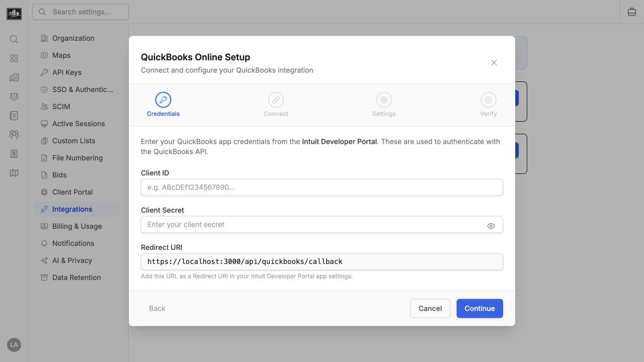Screen dimensions: 644x362
Task: Click the Client Portal globe icon
Action: 44,192
